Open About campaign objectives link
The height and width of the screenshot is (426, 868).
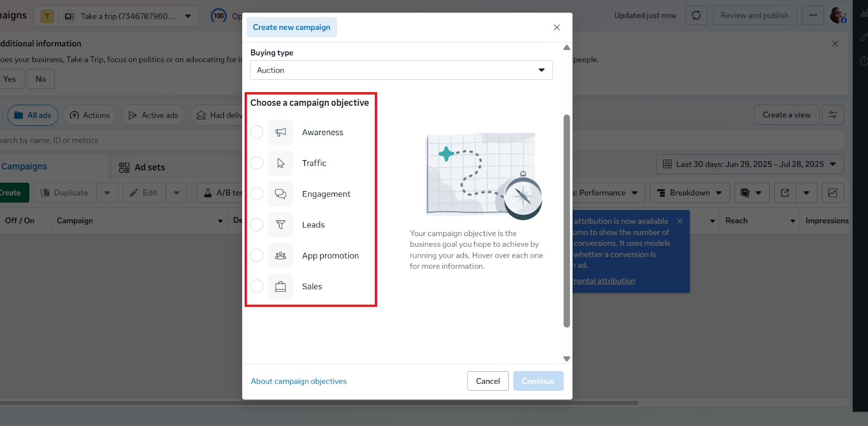[298, 382]
